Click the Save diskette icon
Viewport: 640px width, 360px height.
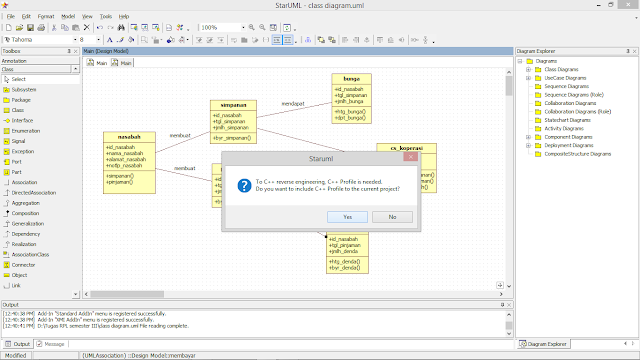point(30,27)
